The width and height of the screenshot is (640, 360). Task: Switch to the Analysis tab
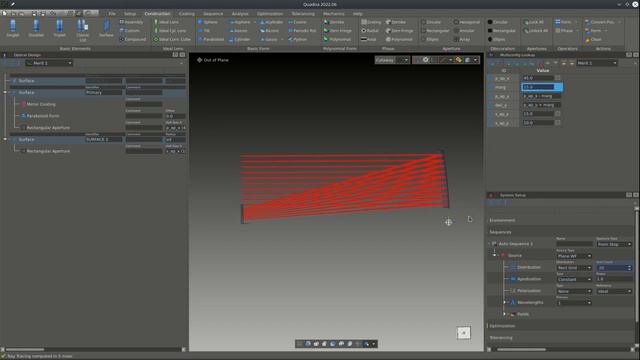pyautogui.click(x=240, y=13)
